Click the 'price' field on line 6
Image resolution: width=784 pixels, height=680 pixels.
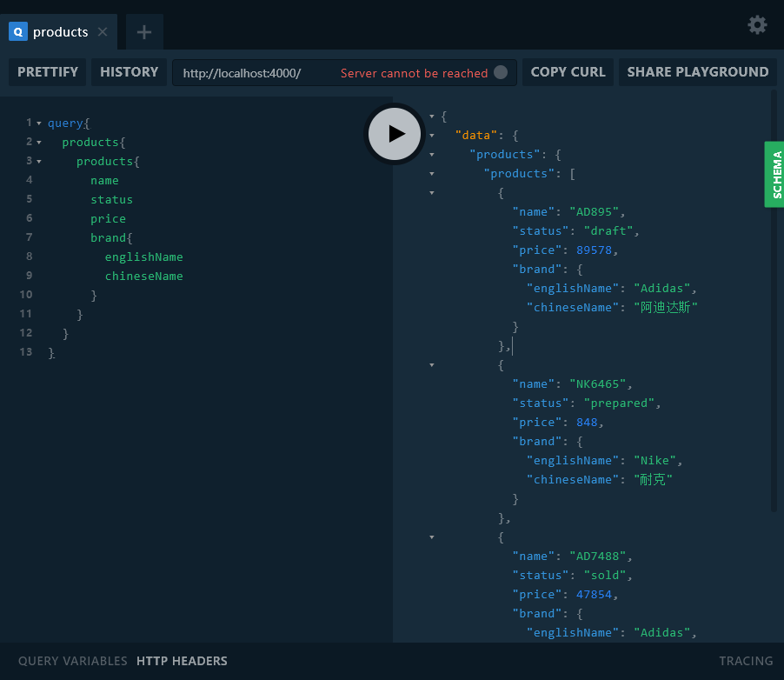(x=108, y=218)
